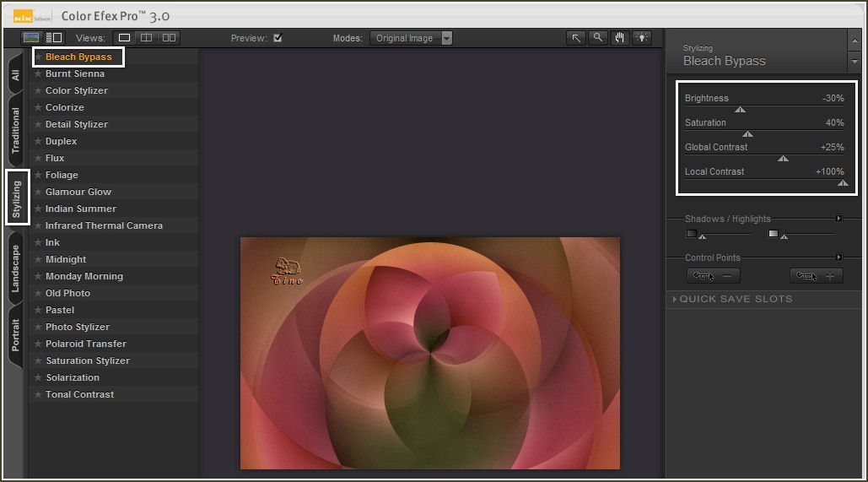This screenshot has width=868, height=482.
Task: Click the Brightness value -30%
Action: pyautogui.click(x=833, y=98)
